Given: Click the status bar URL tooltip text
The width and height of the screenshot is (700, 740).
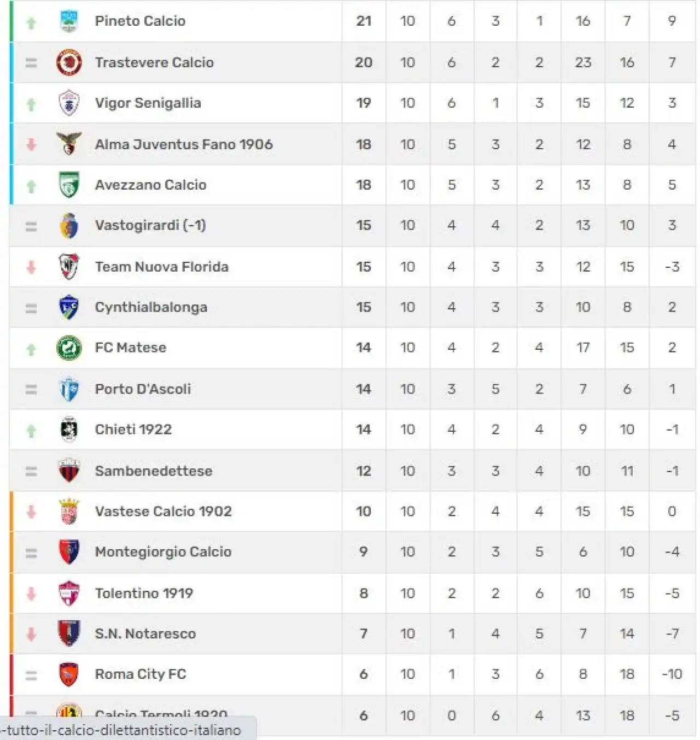Looking at the screenshot, I should pos(121,730).
